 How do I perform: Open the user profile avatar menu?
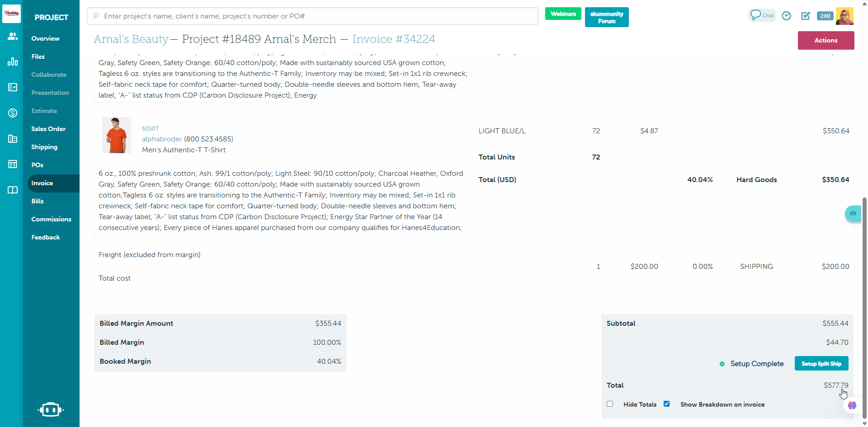coord(844,16)
